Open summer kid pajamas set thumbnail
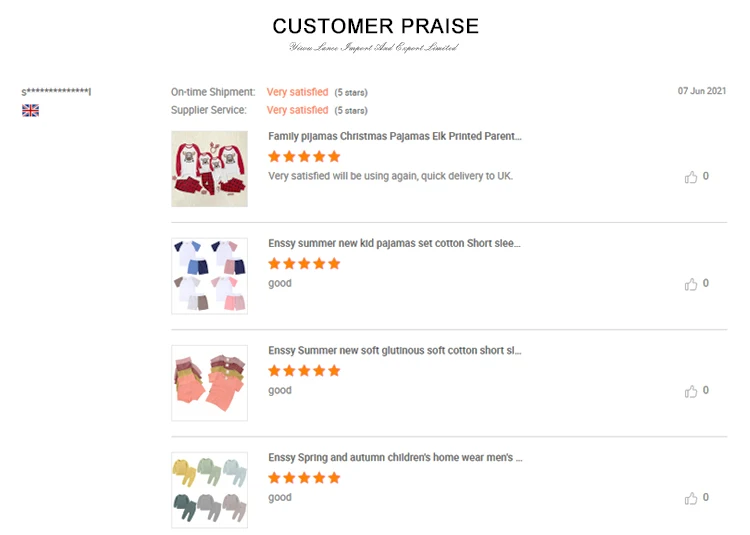The width and height of the screenshot is (750, 535). pyautogui.click(x=209, y=276)
